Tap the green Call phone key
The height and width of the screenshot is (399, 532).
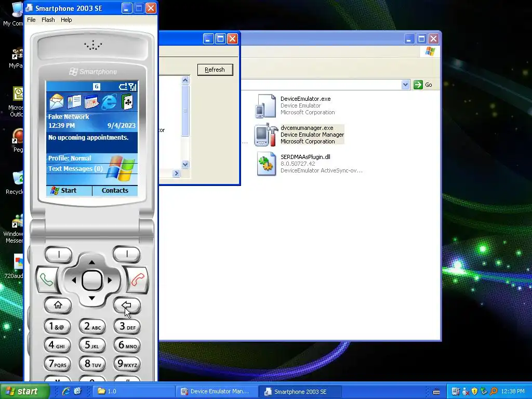tap(47, 280)
